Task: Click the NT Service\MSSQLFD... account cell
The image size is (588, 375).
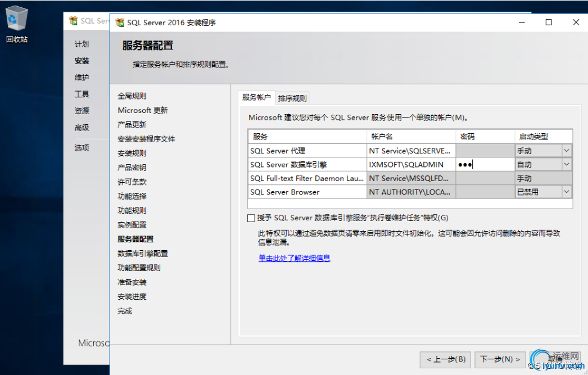Action: (x=411, y=178)
